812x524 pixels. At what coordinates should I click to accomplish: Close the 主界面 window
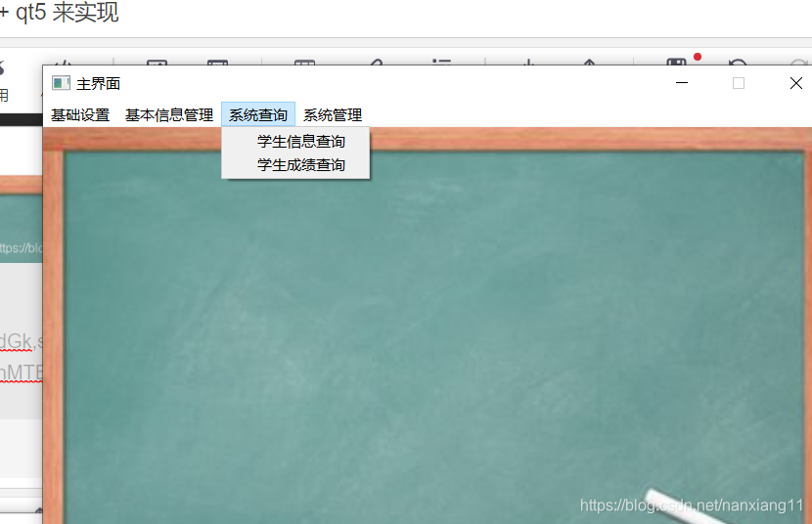796,83
